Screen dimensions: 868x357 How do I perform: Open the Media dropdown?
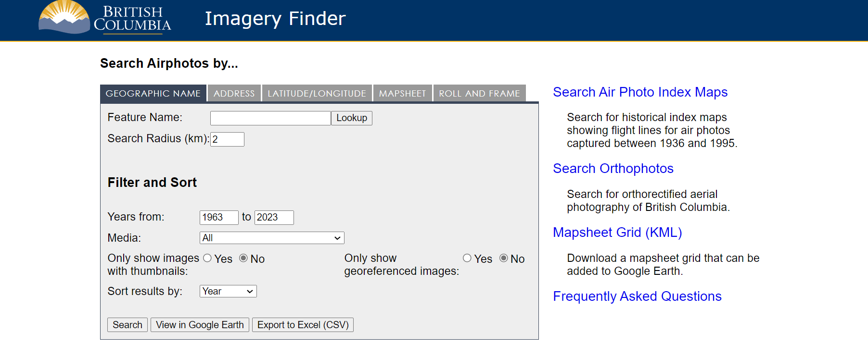point(272,238)
